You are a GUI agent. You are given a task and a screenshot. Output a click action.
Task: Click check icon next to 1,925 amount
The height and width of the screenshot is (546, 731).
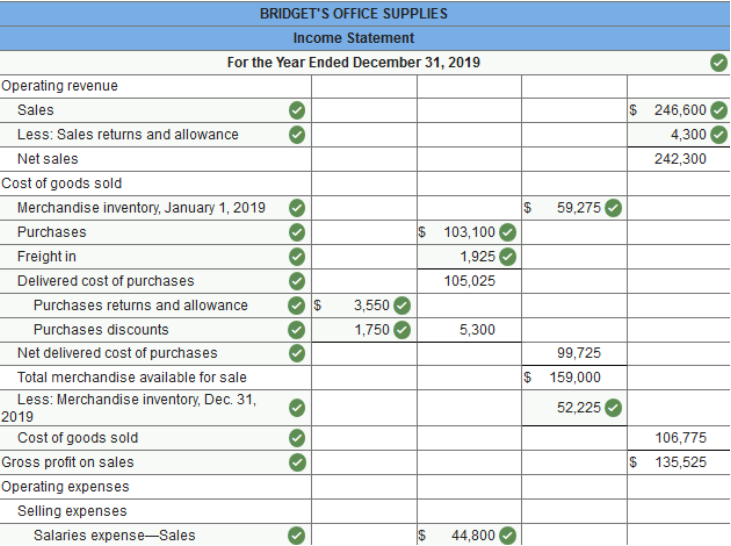(508, 256)
